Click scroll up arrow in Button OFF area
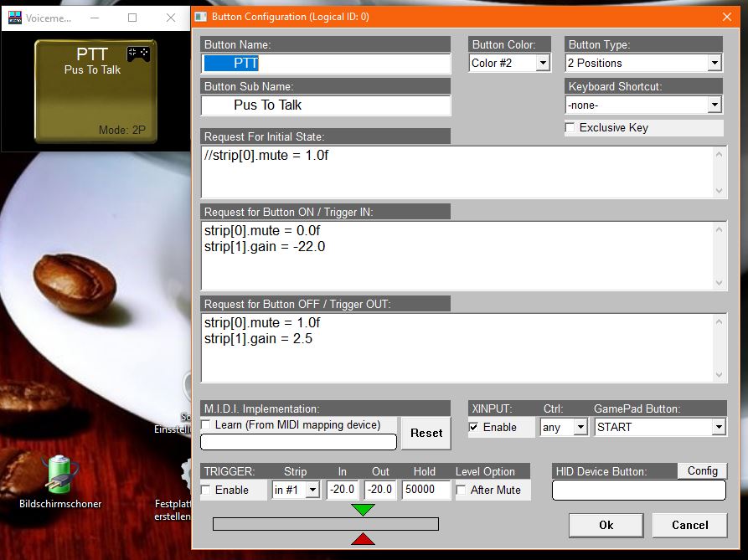The height and width of the screenshot is (560, 748). click(x=720, y=321)
